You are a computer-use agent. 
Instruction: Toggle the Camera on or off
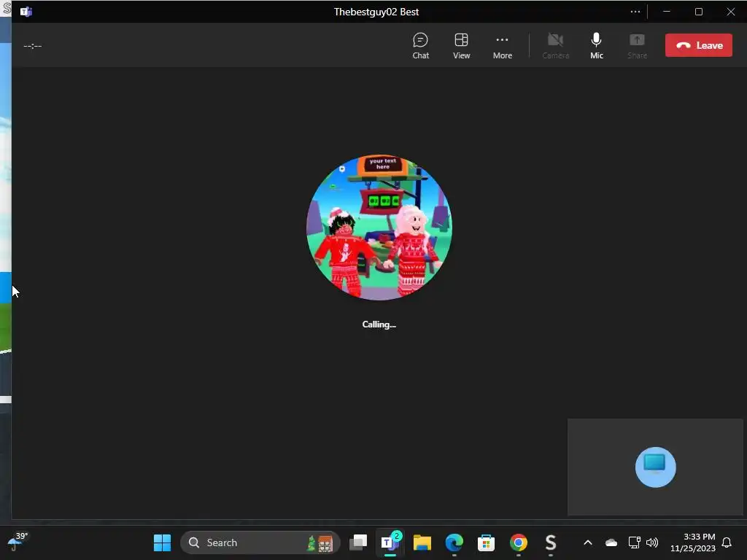[555, 46]
